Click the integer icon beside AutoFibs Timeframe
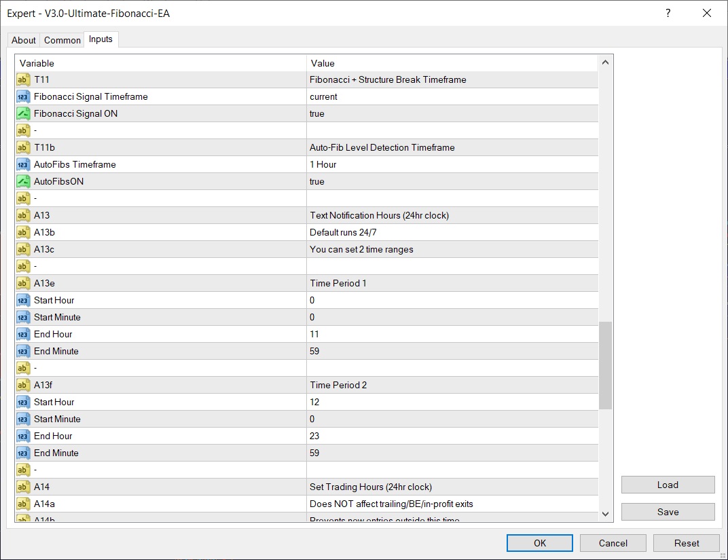The width and height of the screenshot is (728, 560). (23, 164)
